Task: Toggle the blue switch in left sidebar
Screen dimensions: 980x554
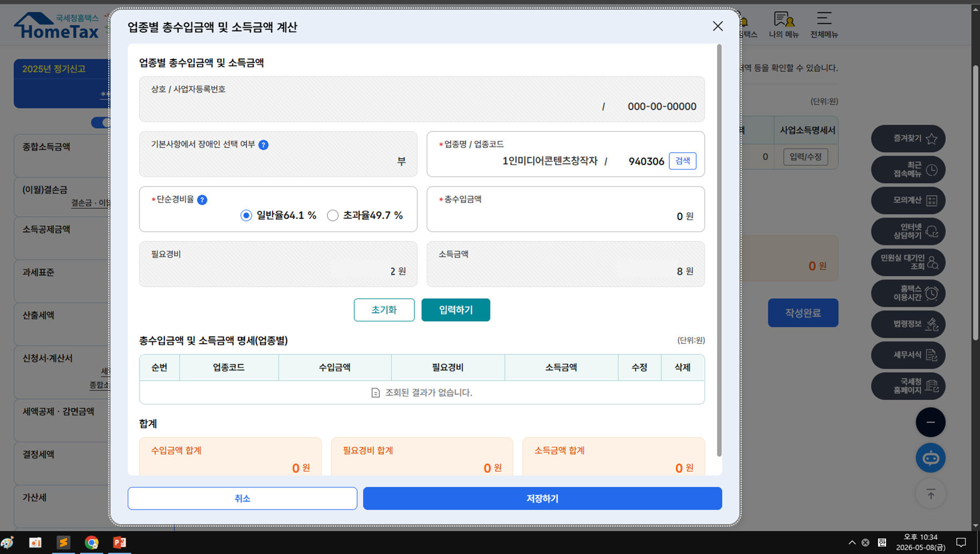Action: [100, 122]
